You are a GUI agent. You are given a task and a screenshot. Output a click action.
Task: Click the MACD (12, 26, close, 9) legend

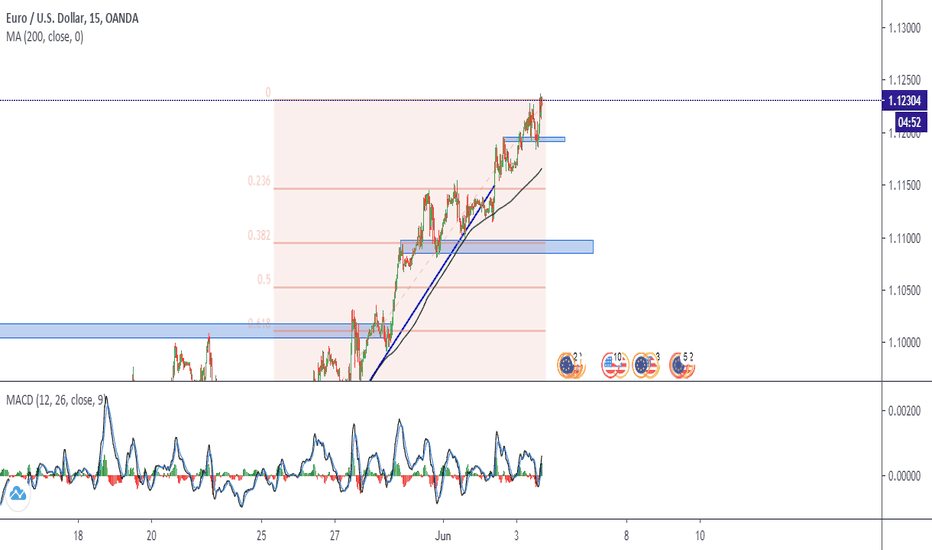pos(55,400)
